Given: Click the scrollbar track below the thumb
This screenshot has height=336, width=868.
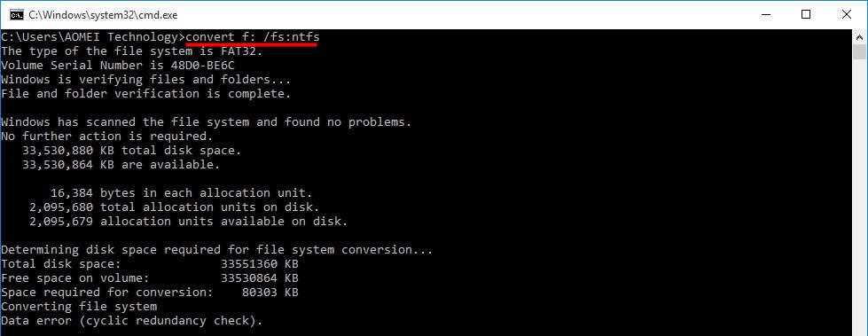Looking at the screenshot, I should tap(859, 194).
